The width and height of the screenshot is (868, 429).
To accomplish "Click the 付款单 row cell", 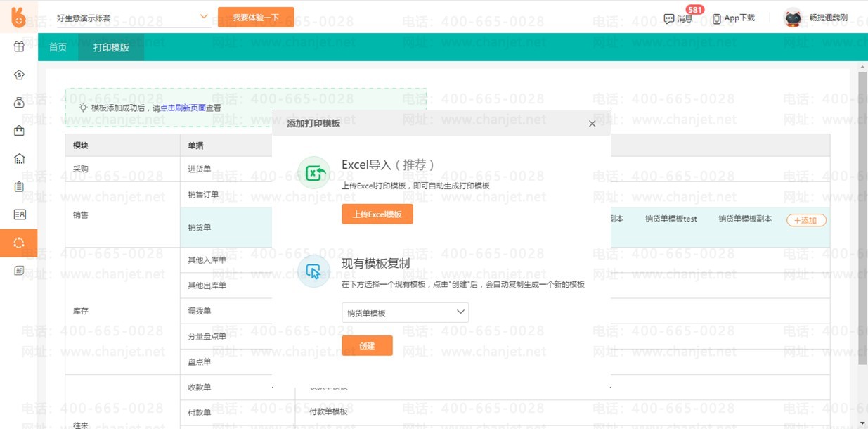I will pos(200,413).
